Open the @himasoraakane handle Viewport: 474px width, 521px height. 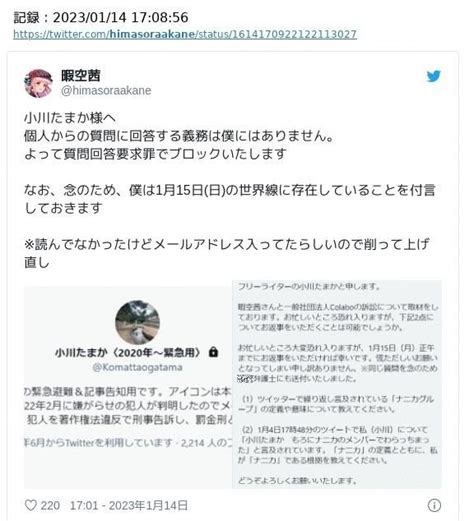pos(106,90)
